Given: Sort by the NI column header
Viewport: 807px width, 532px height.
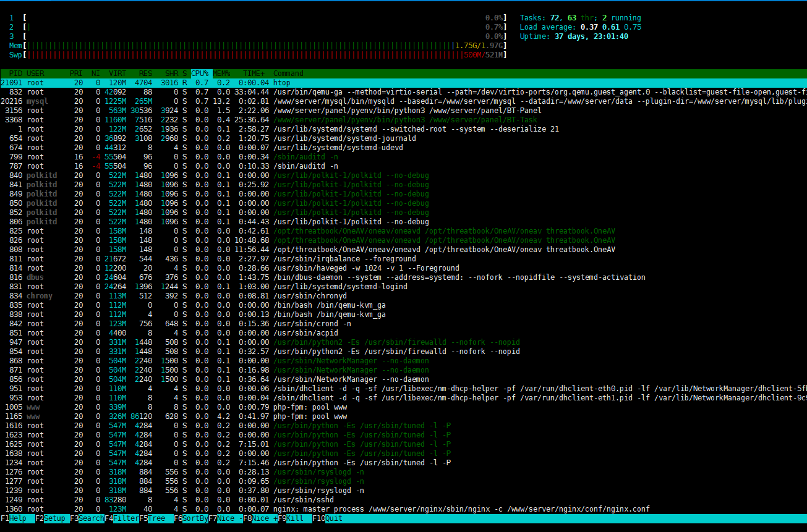Looking at the screenshot, I should pos(96,74).
